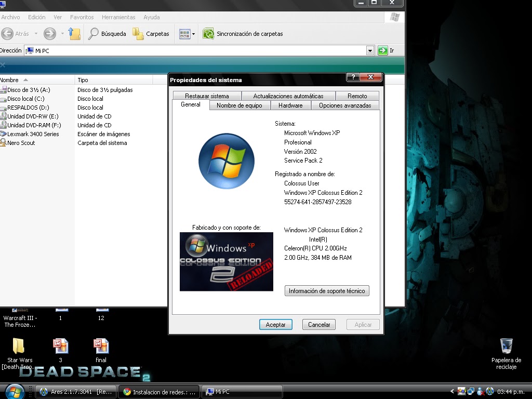
Task: Switch to Instalacion de redes Chrome taskbar button
Action: click(159, 392)
